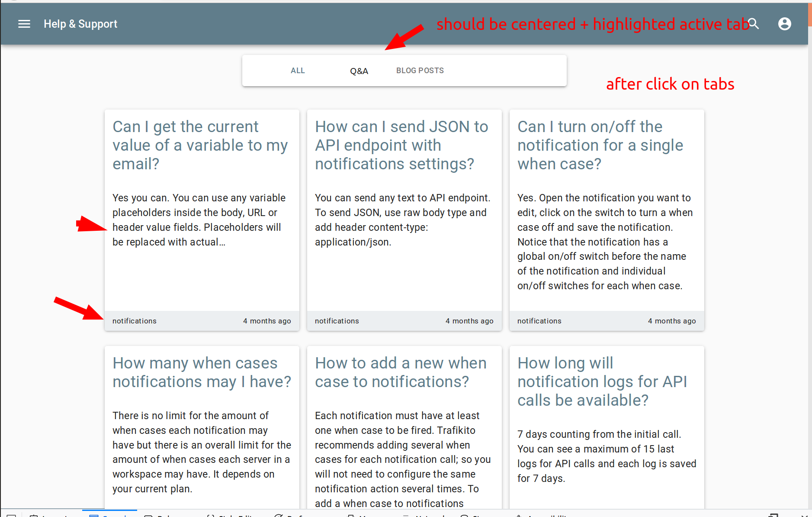Open 'How can I send JSON to API endpoint' article

click(x=401, y=145)
